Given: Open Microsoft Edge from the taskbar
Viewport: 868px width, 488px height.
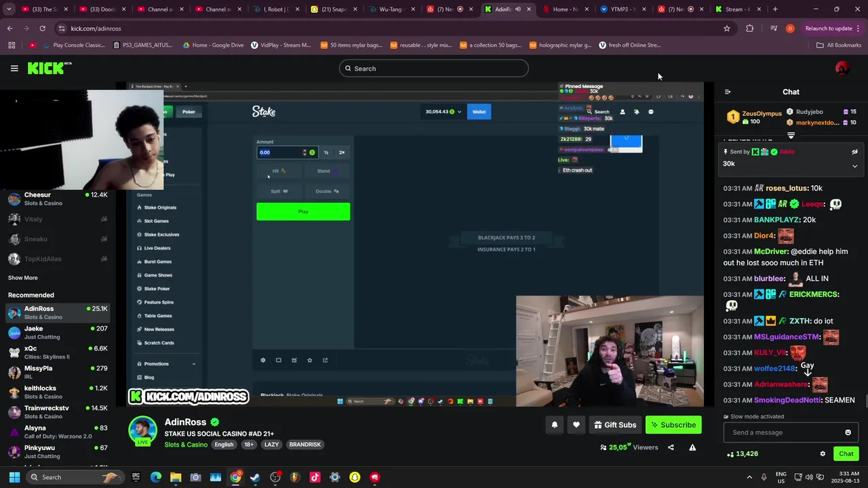Looking at the screenshot, I should (x=156, y=477).
